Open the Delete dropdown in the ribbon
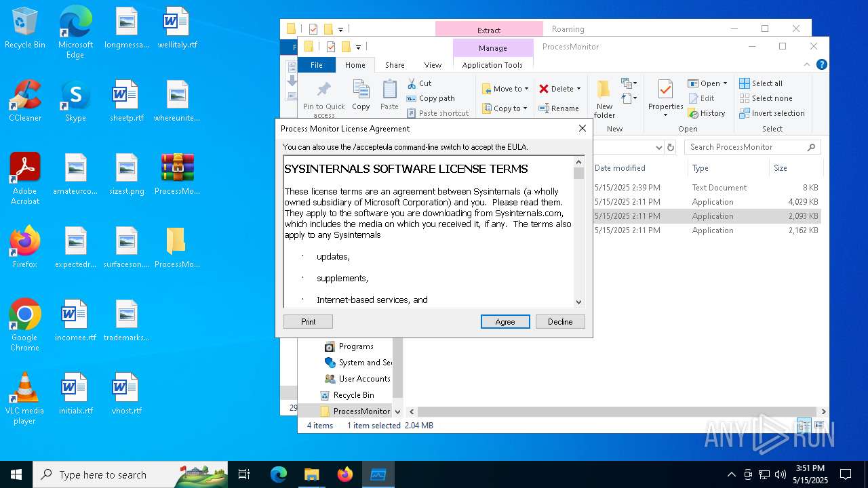 pos(560,89)
